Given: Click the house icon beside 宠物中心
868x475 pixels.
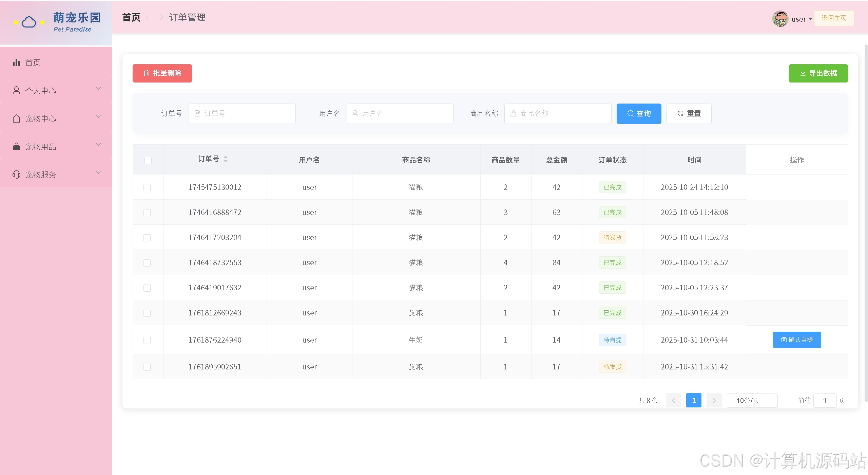Looking at the screenshot, I should tap(16, 118).
